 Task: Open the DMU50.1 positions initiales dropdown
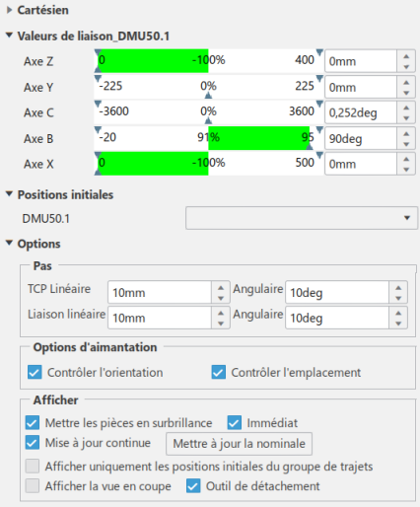(302, 218)
